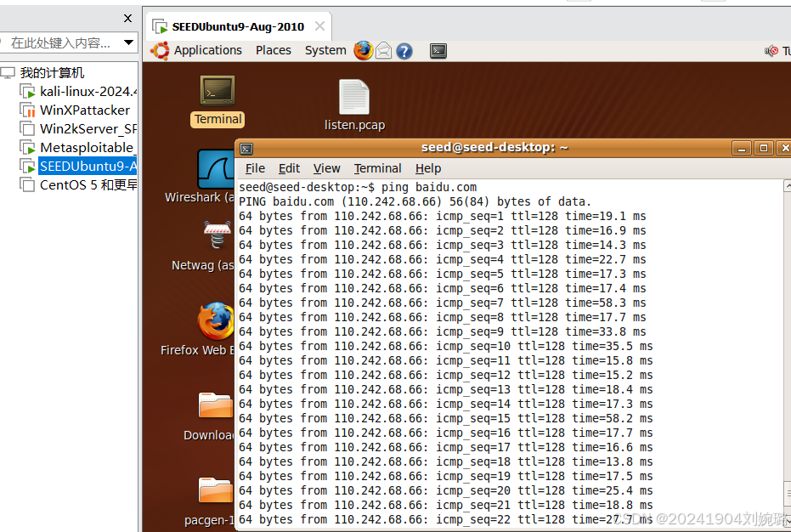Select Metasploitable in VM library
791x532 pixels.
[88, 147]
